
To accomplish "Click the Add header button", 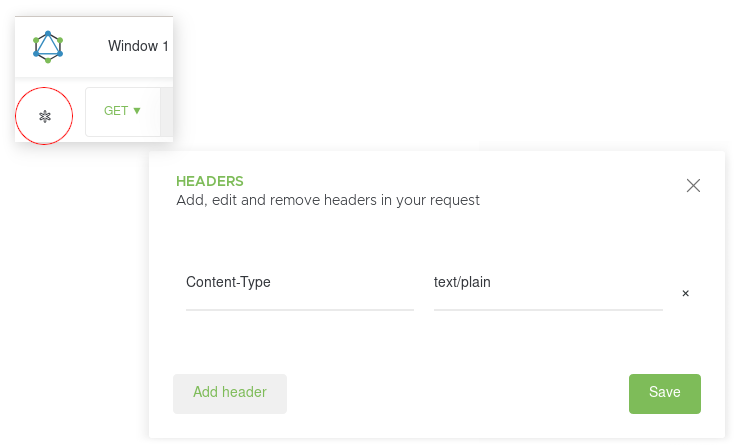I will tap(230, 394).
